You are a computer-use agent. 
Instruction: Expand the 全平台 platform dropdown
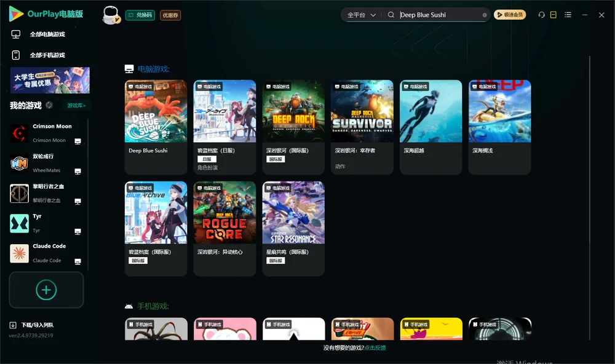click(361, 15)
